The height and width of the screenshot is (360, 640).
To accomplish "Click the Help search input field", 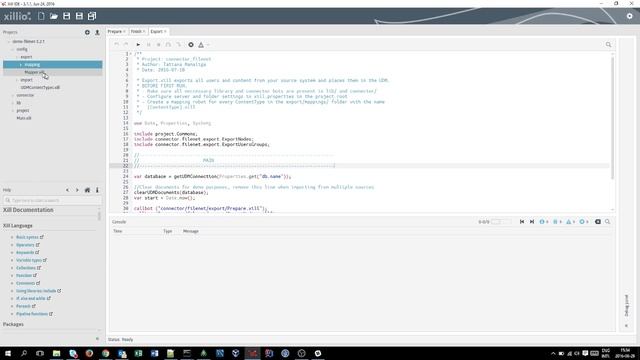I will pyautogui.click(x=52, y=200).
